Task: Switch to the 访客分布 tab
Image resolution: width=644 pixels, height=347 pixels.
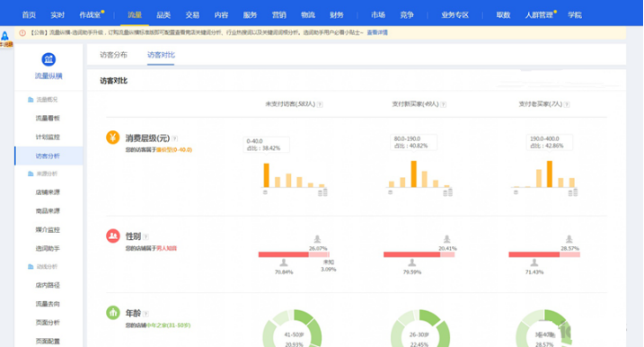Action: (x=113, y=55)
